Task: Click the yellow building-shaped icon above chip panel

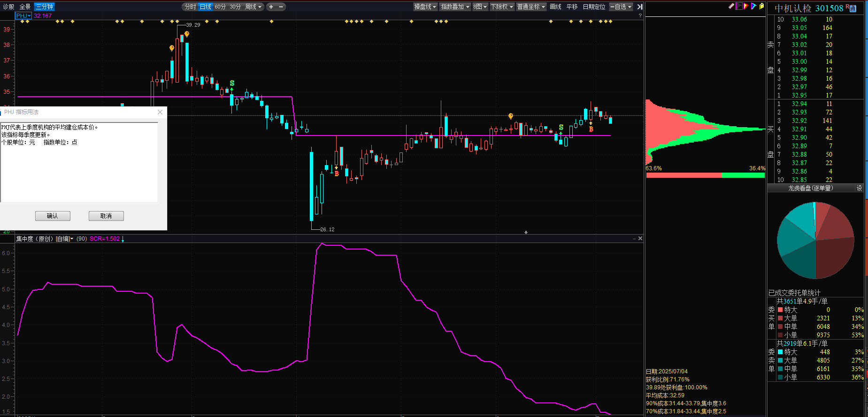Action: 761,6
